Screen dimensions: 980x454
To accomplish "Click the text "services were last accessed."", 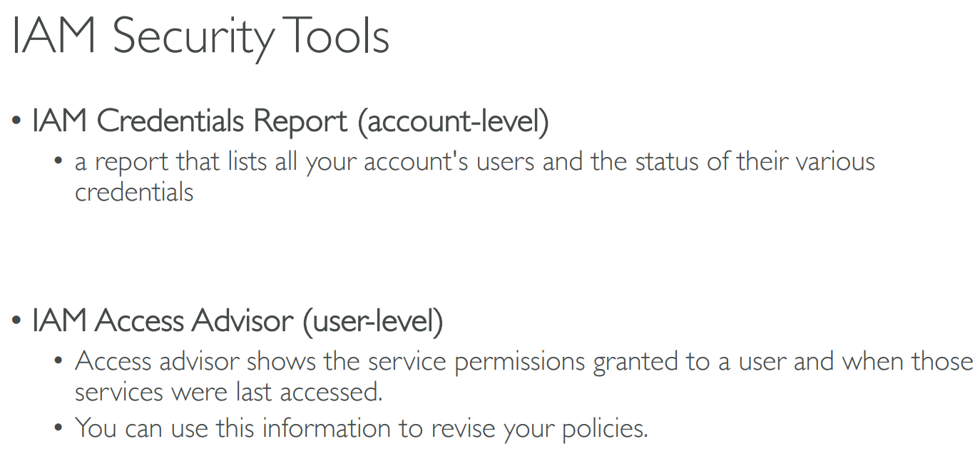I will tap(228, 392).
